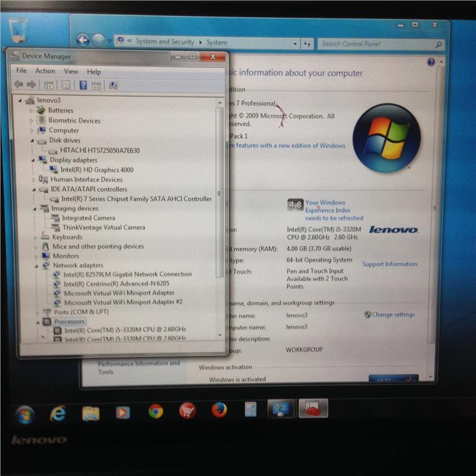476x476 pixels.
Task: Click Back arrow in Device Manager toolbar
Action: (19, 84)
